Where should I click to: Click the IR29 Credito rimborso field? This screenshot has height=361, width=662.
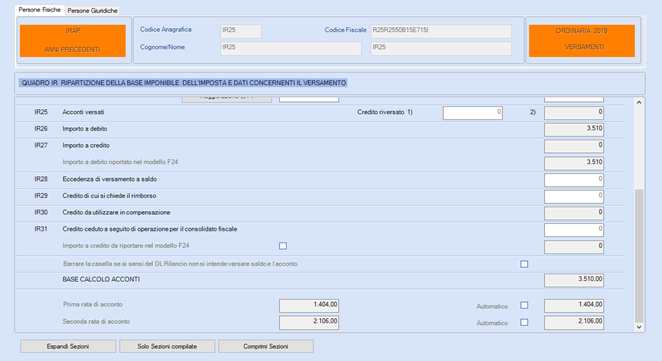[574, 196]
